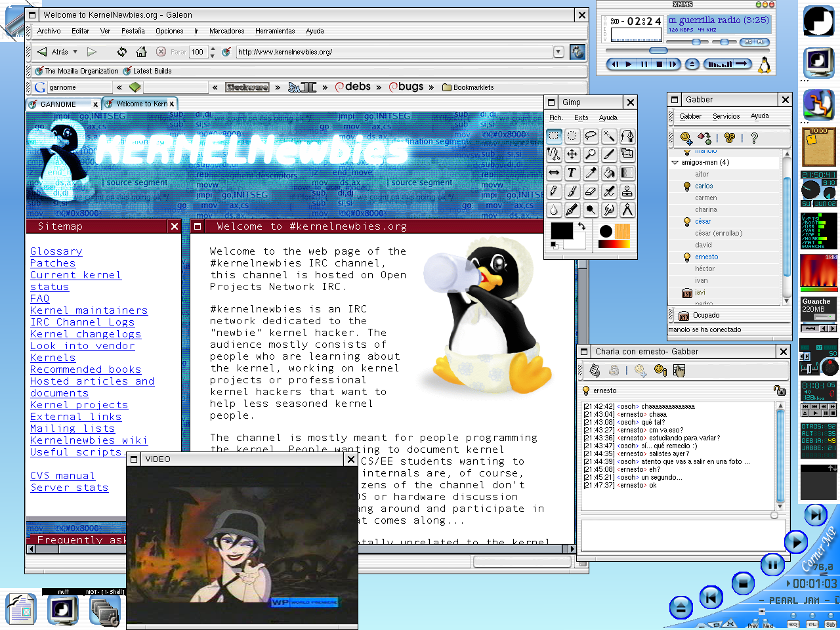The image size is (840, 630).
Task: Click the Atrás back button in Galeon
Action: (52, 52)
